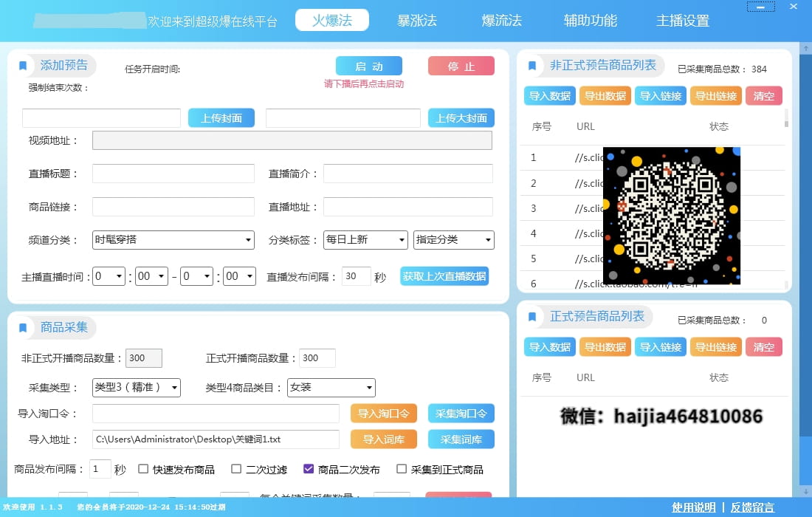The width and height of the screenshot is (812, 517).
Task: Click the 直播地址 input field
Action: [x=408, y=207]
